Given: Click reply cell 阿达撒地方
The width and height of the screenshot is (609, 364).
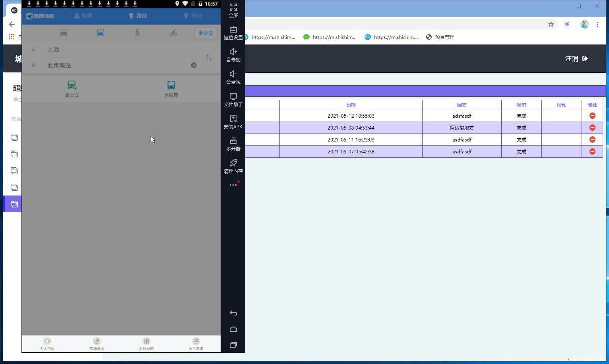Looking at the screenshot, I should click(x=462, y=128).
